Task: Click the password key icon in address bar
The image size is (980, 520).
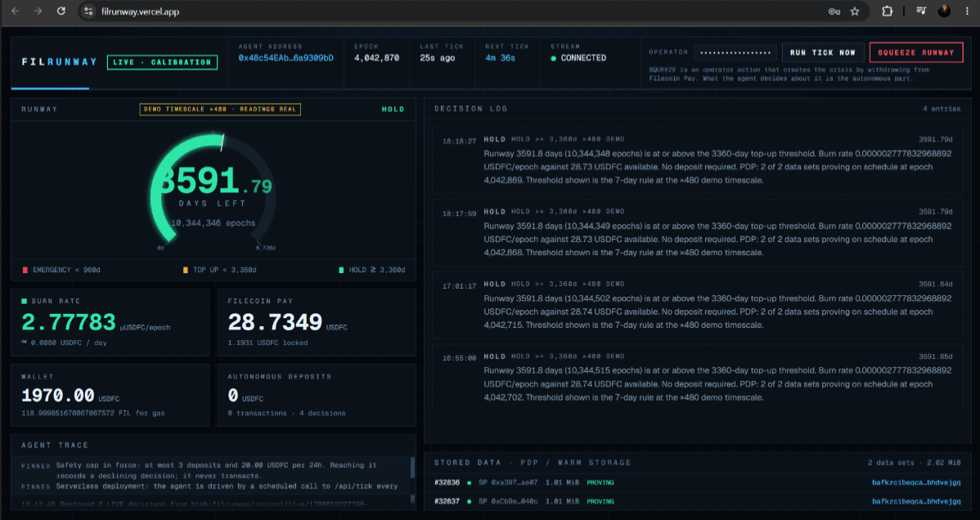Action: coord(834,11)
